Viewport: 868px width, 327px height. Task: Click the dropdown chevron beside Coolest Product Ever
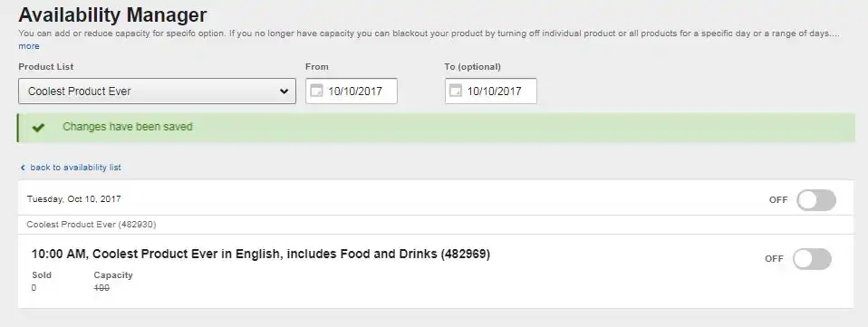click(284, 91)
